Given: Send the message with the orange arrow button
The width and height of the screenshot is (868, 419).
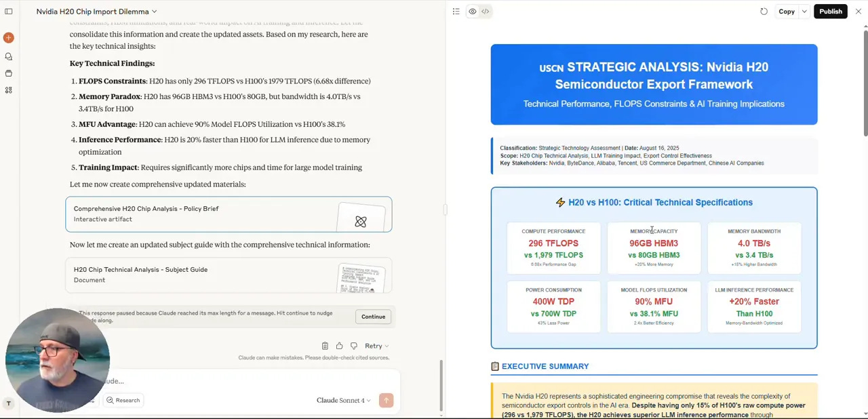Looking at the screenshot, I should pyautogui.click(x=387, y=401).
